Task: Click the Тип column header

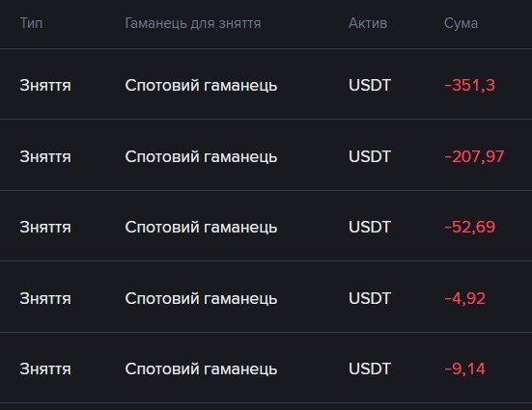Action: pyautogui.click(x=31, y=23)
